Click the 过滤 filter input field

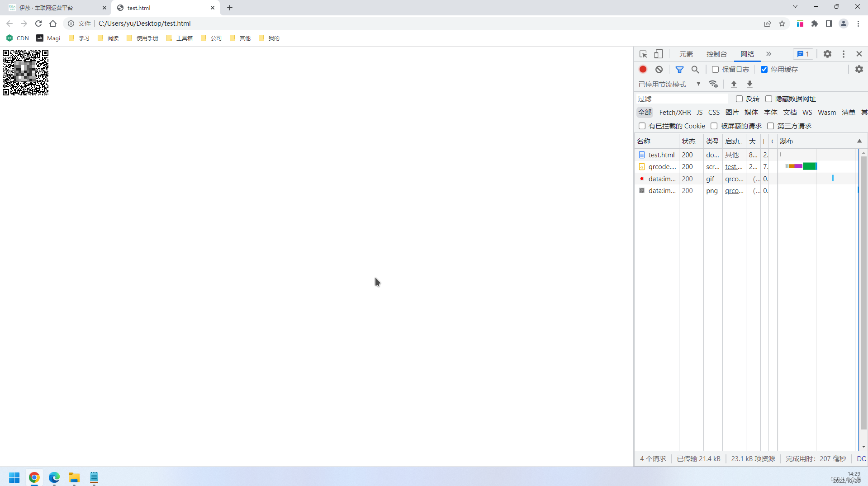click(682, 99)
